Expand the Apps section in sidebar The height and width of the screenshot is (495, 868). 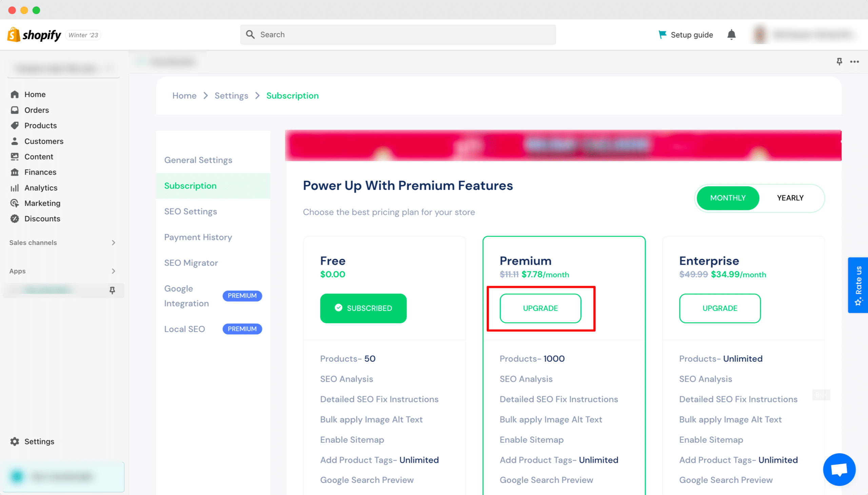click(113, 270)
